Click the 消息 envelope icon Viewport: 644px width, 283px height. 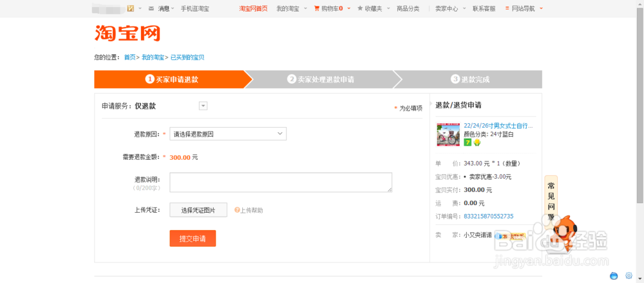tap(151, 8)
